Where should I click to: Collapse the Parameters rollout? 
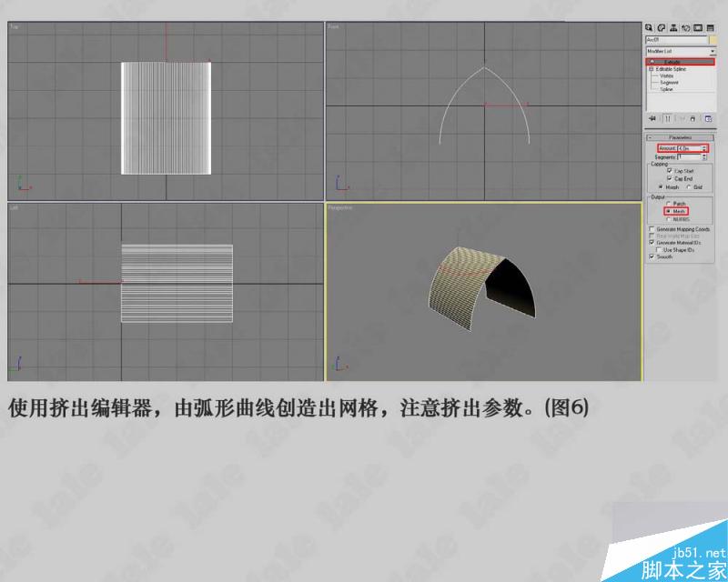click(x=650, y=135)
